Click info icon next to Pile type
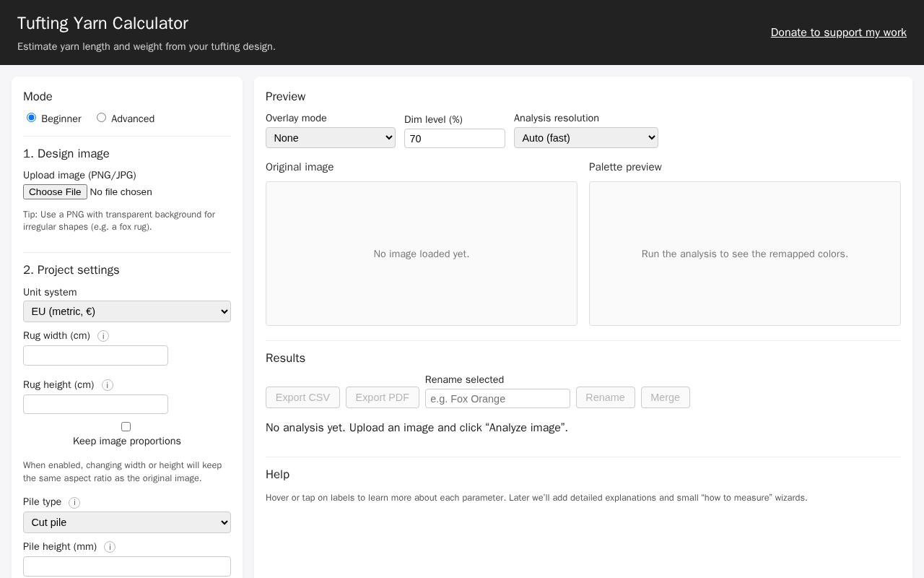The height and width of the screenshot is (578, 924). click(x=74, y=502)
